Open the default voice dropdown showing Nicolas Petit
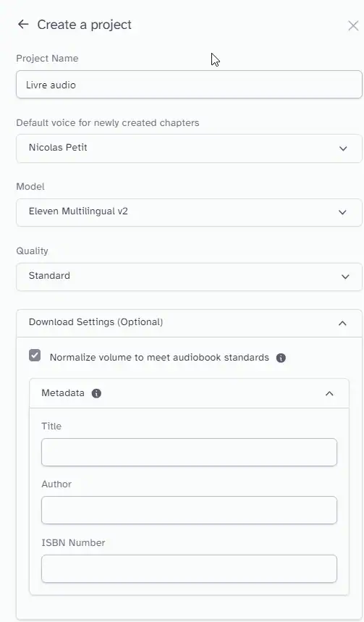364x622 pixels. 189,148
